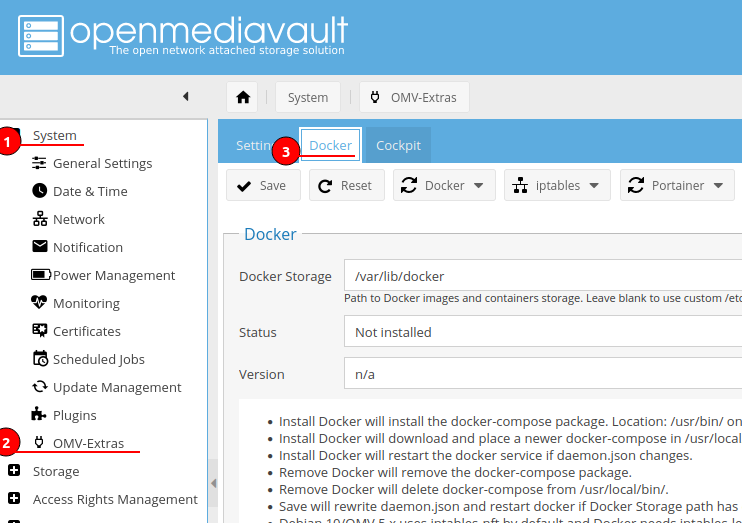Collapse sidebar with left arrow icon

[x=186, y=97]
